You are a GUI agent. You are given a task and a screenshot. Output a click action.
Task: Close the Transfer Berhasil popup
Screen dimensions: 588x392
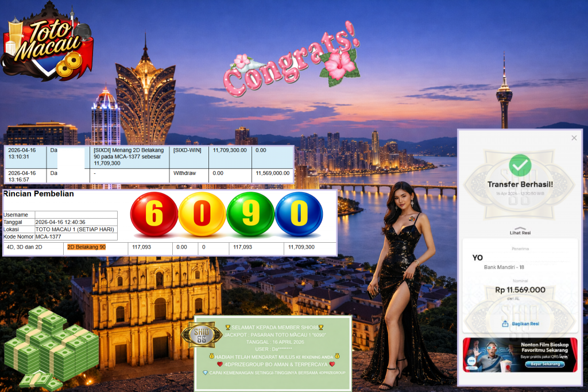574,138
